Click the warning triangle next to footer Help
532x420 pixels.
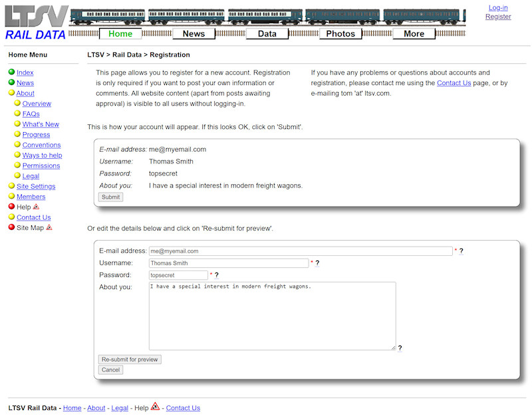154,407
